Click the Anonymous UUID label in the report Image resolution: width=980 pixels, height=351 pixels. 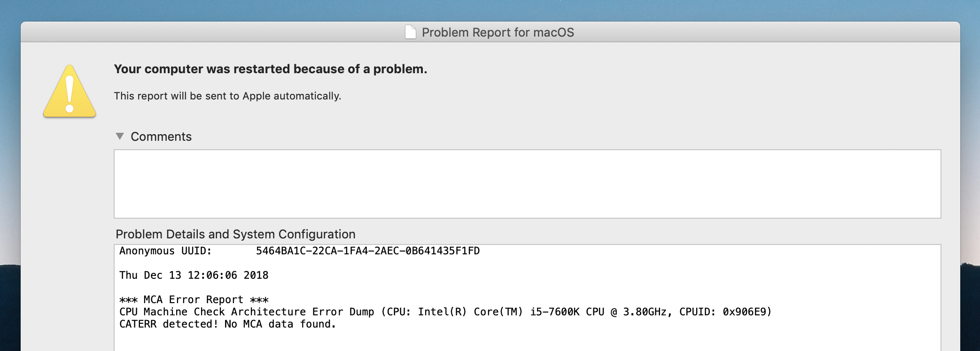[165, 251]
